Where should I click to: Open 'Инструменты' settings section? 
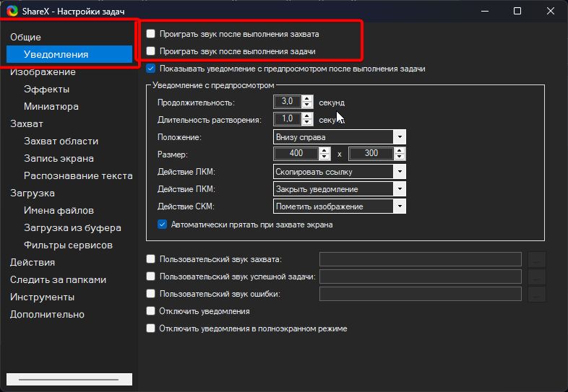[x=42, y=297]
